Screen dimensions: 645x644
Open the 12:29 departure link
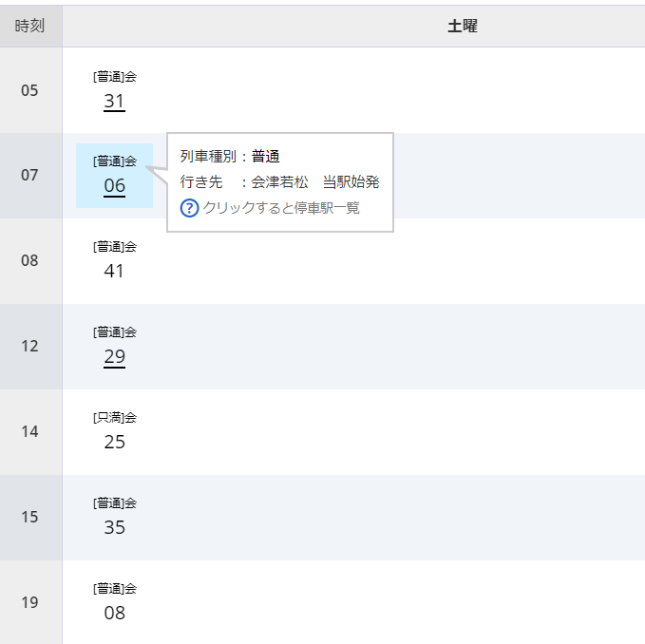[114, 356]
